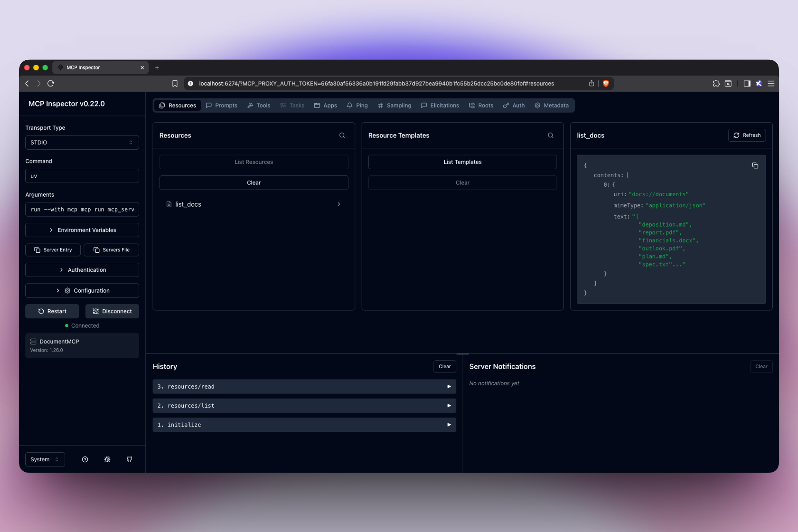Click the Command input field containing uv

point(82,176)
